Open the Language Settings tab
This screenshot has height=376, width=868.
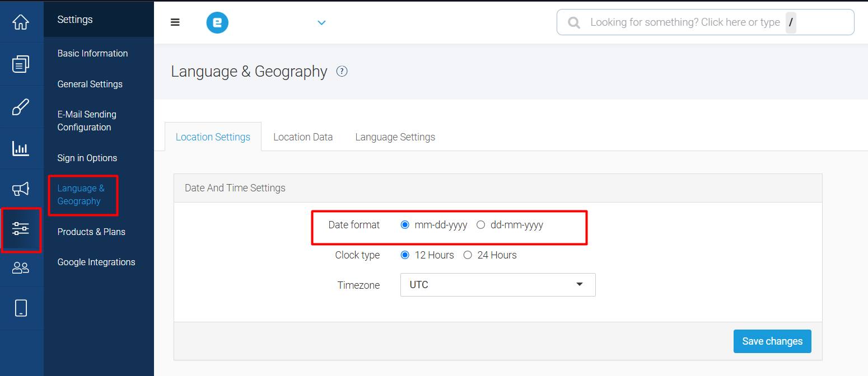tap(395, 137)
